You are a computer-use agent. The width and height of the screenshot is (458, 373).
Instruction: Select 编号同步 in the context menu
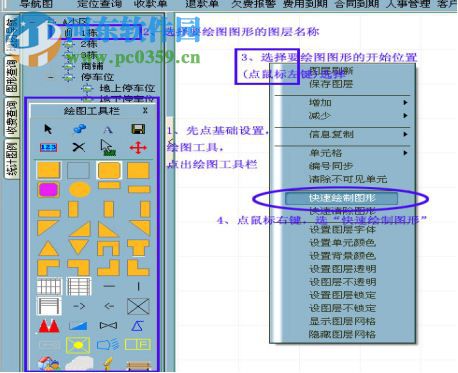pyautogui.click(x=331, y=166)
